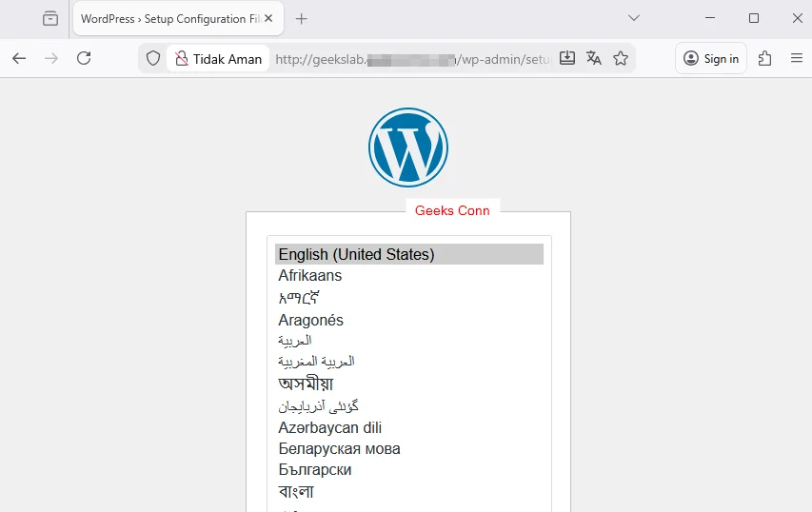The height and width of the screenshot is (512, 812).
Task: Select the Bengali বাংলা option
Action: [x=409, y=491]
